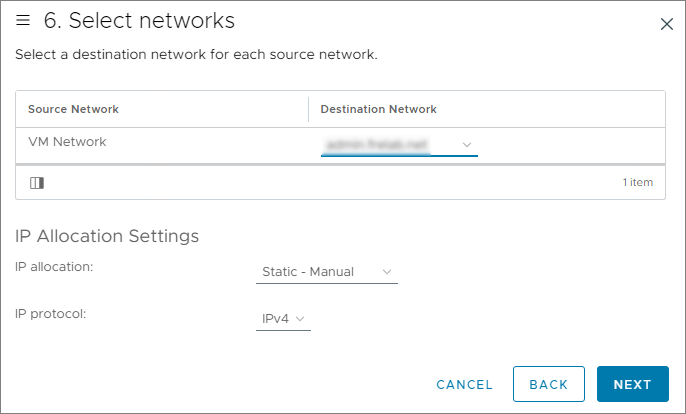Click the Destination Network dropdown chevron arrow
Viewport: 686px width, 414px height.
(x=467, y=145)
